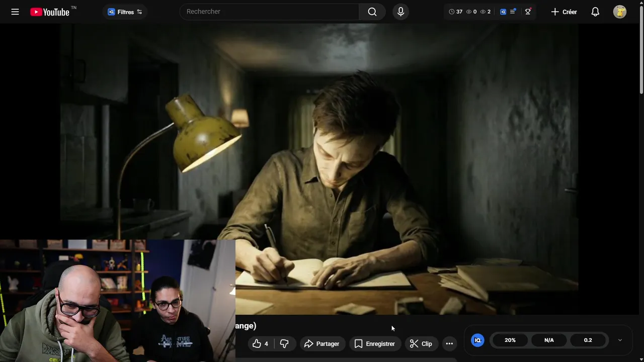The width and height of the screenshot is (644, 362).
Task: Click the magnifier search button
Action: click(372, 12)
